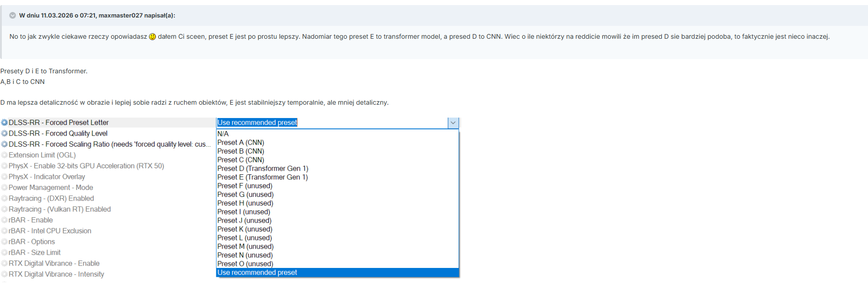Viewport: 868px width, 285px height.
Task: Choose 'Preset D (Transformer Gen 1)' option
Action: point(263,168)
